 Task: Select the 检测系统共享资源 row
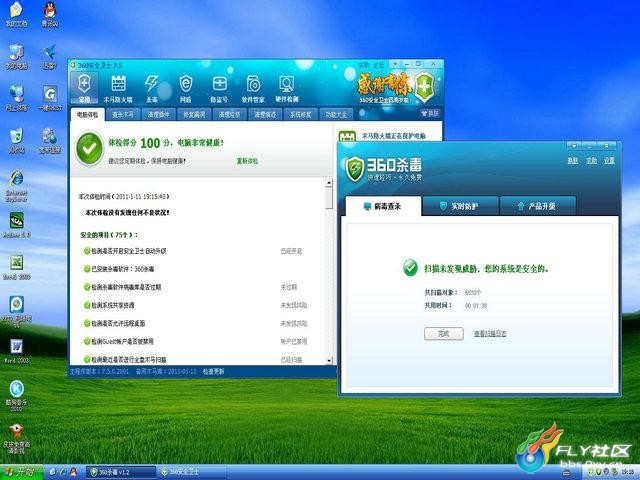pos(195,305)
